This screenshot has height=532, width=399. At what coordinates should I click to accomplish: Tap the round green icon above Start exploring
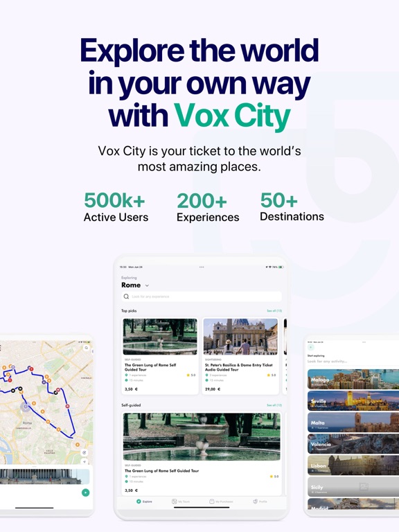(x=310, y=348)
